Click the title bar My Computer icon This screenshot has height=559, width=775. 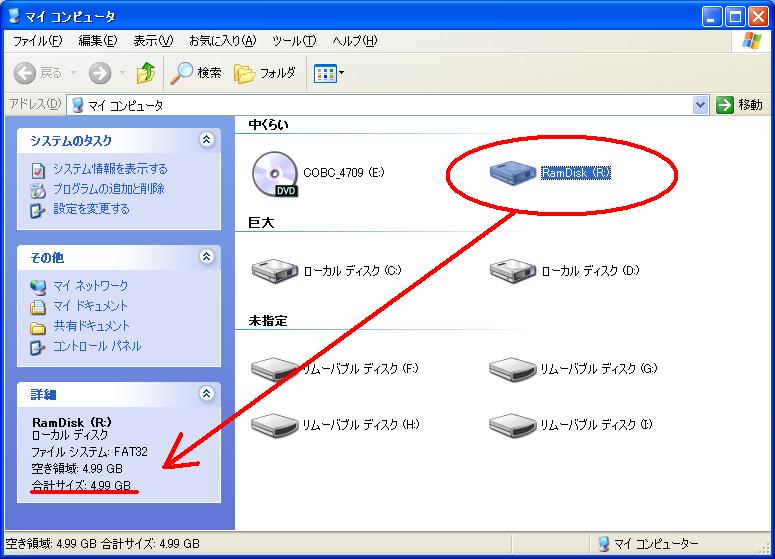point(14,16)
